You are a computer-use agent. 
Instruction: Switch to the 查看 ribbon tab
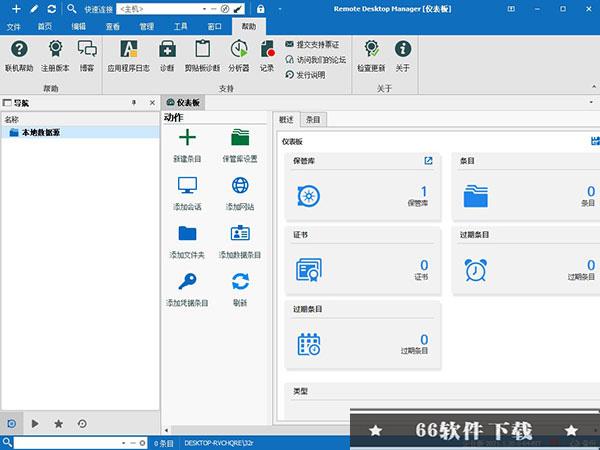(112, 26)
